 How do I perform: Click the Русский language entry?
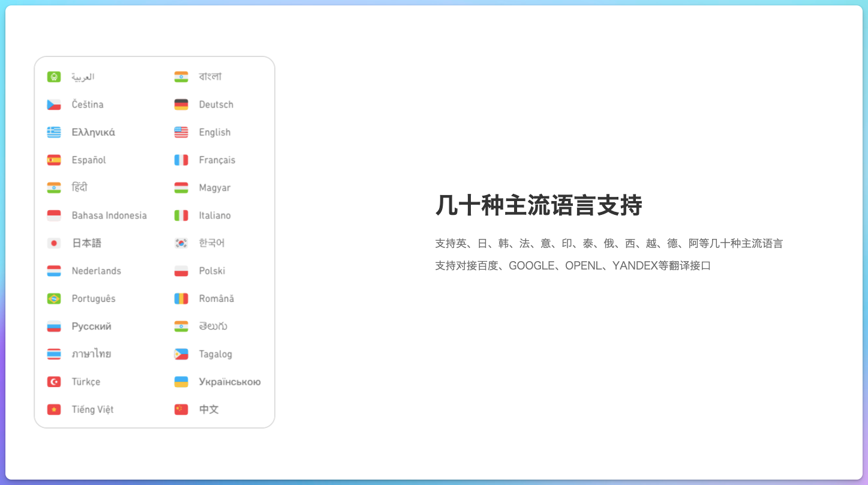(x=91, y=326)
